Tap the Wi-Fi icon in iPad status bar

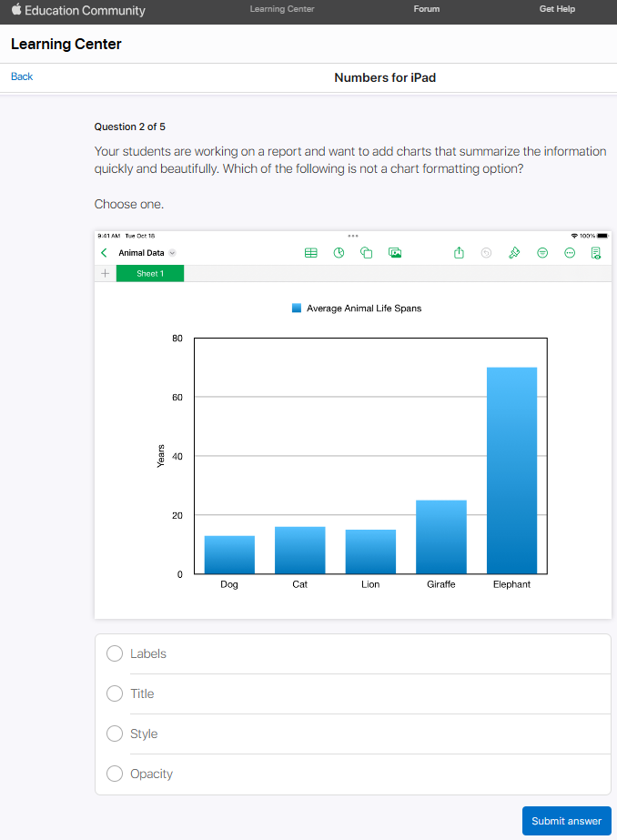coord(574,236)
